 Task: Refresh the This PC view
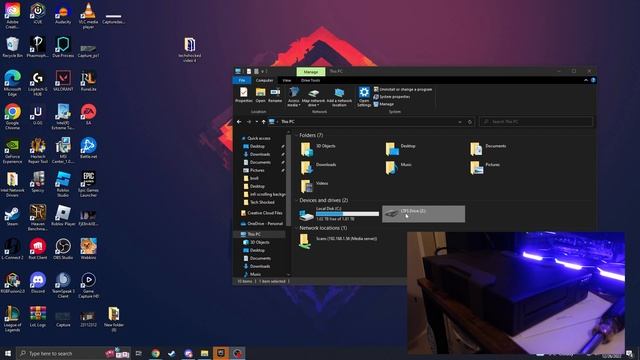470,122
